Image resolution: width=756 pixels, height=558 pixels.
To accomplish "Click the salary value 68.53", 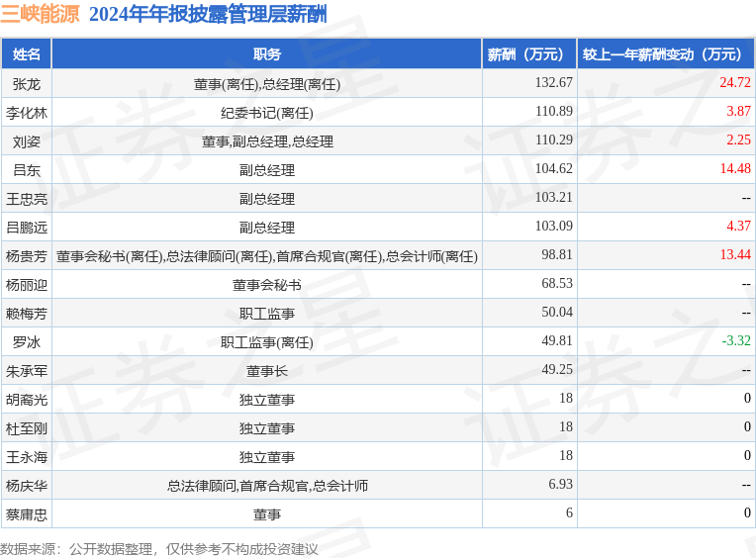I will click(x=557, y=283).
